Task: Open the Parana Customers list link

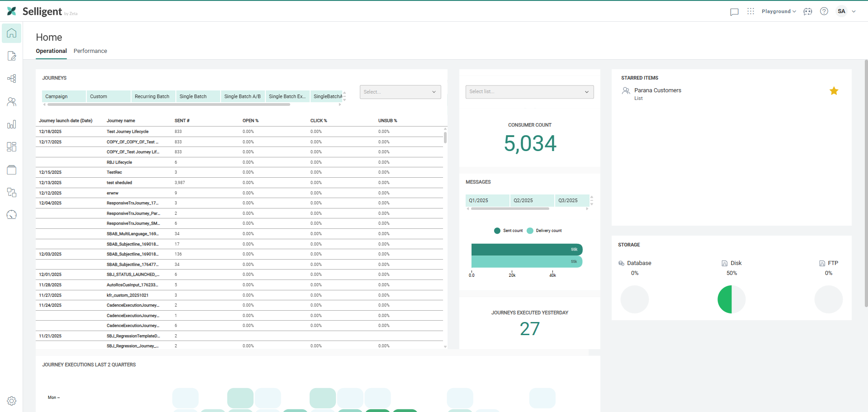Action: 657,90
